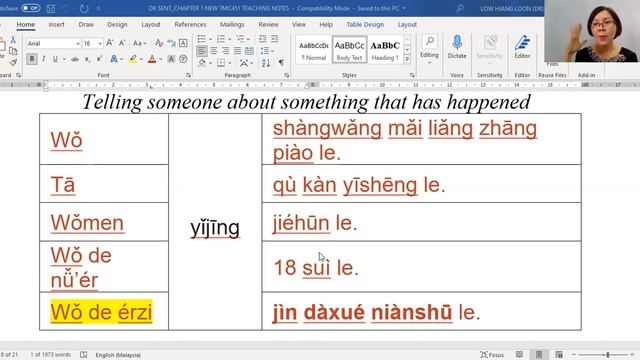This screenshot has width=640, height=360.
Task: Clear all formatting icon
Action: point(159,43)
